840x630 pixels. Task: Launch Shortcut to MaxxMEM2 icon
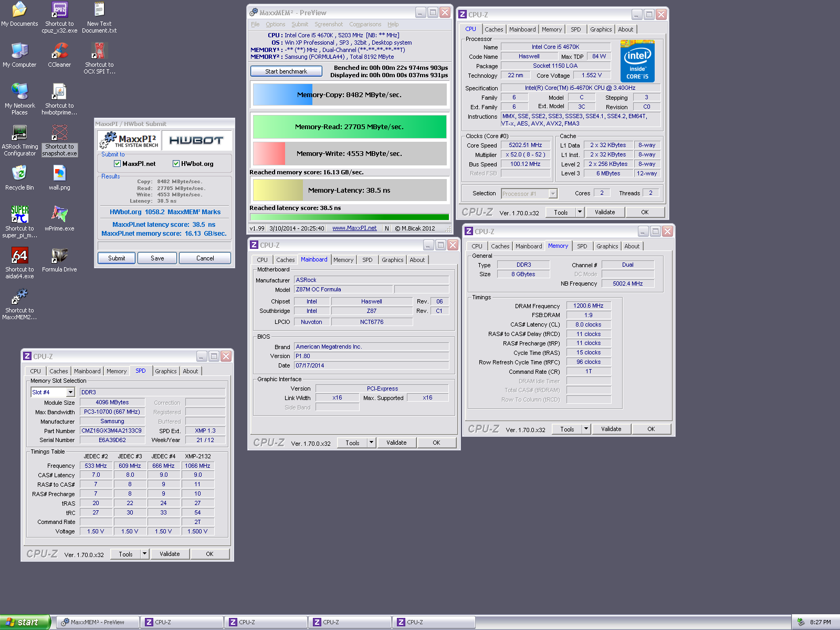[x=19, y=304]
